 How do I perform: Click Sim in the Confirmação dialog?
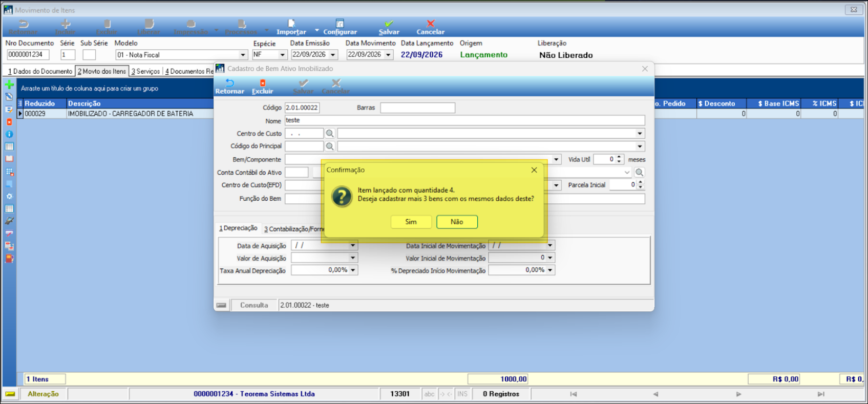(411, 222)
